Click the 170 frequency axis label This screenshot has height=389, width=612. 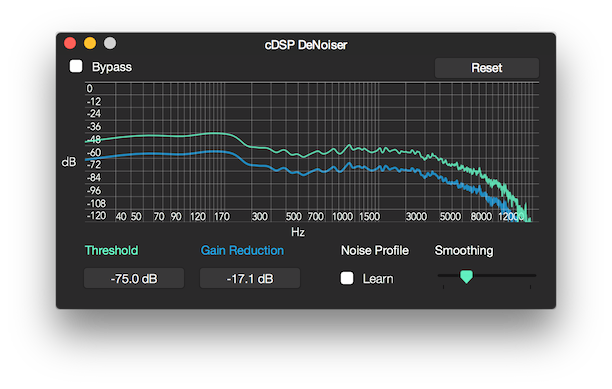click(222, 217)
